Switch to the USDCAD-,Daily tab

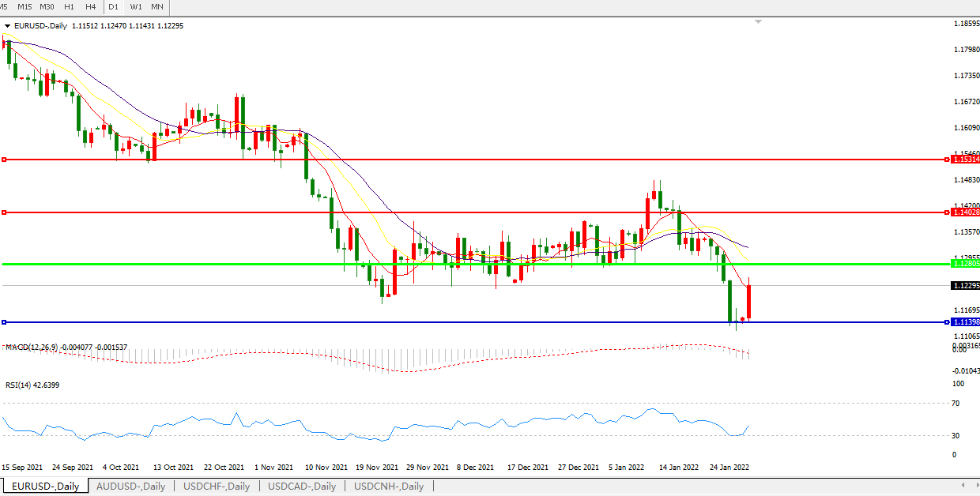[303, 487]
